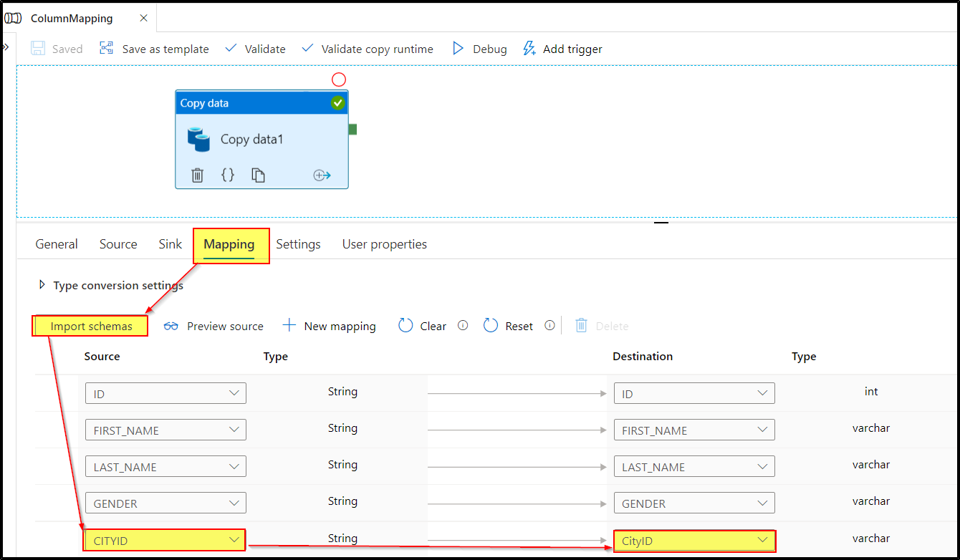Open the code view braces icon on Copy data1

227,174
